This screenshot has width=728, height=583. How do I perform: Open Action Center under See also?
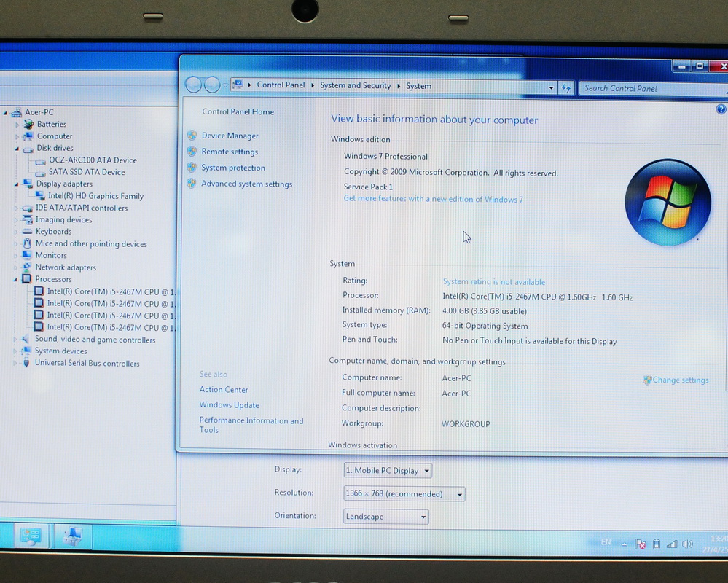tap(224, 389)
